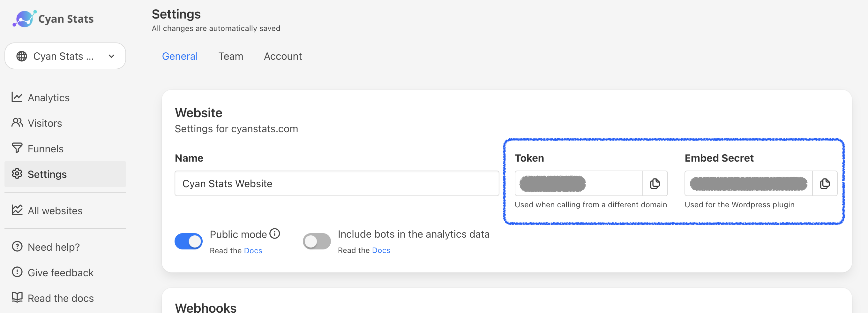Copy the Token value
This screenshot has height=313, width=868.
pos(655,183)
